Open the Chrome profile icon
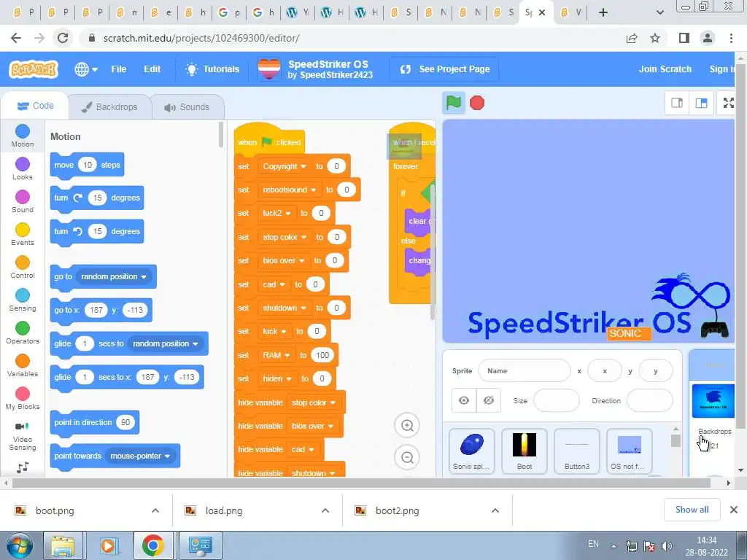This screenshot has height=560, width=747. 708,38
